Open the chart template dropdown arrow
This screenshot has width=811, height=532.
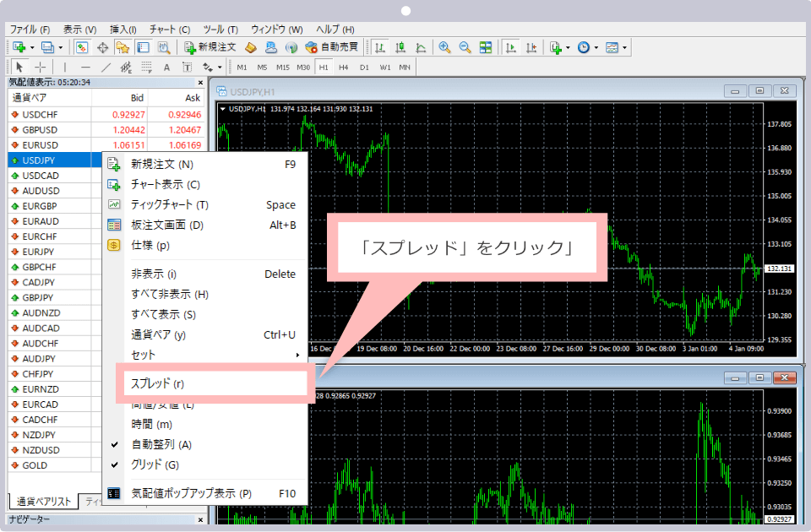pos(624,47)
